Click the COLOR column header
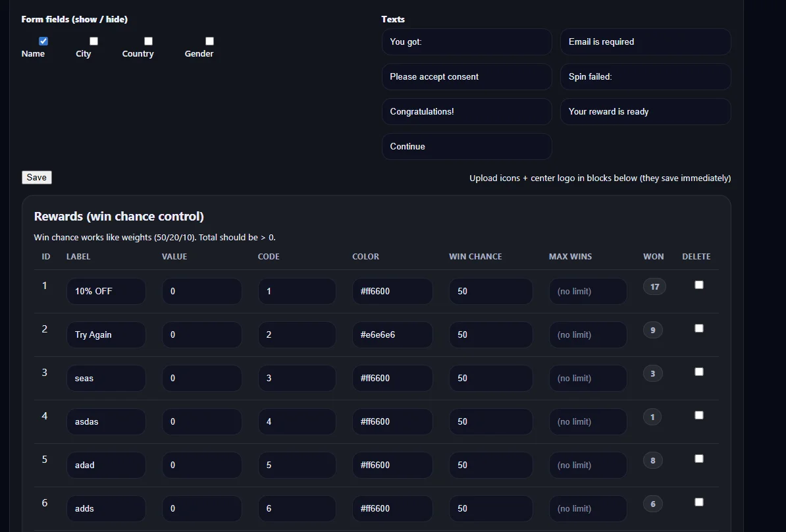 365,256
